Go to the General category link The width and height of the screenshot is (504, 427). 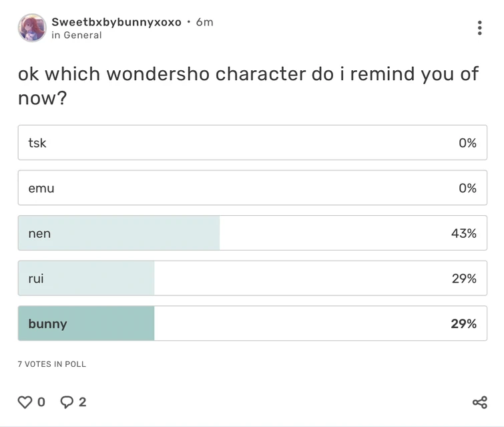tap(83, 35)
